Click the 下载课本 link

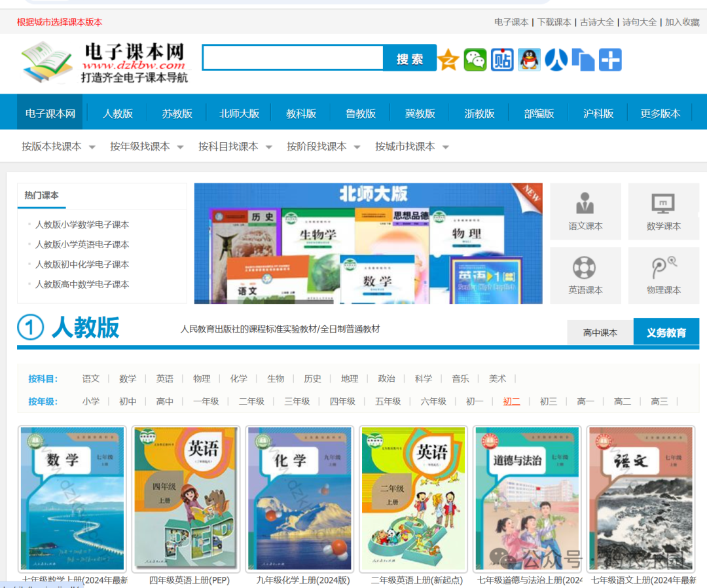[x=554, y=22]
